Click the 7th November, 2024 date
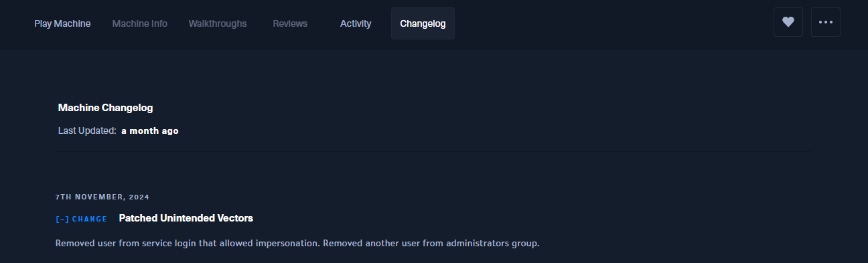868x263 pixels. pos(102,197)
